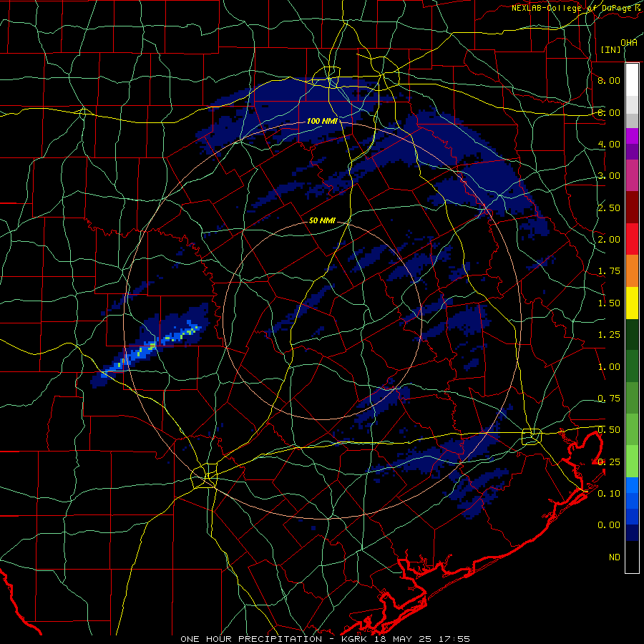The width and height of the screenshot is (644, 644).
Task: Click the 6.00 legend value
Action: (x=609, y=112)
